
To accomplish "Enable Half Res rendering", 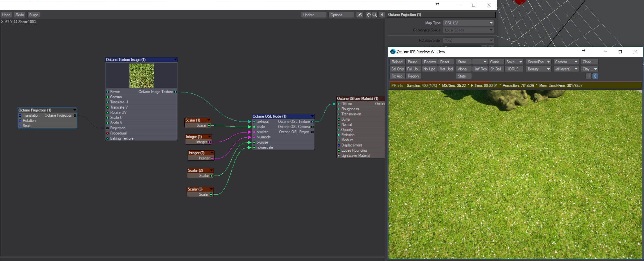I will [480, 69].
